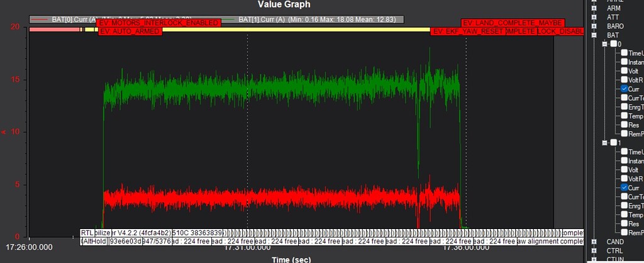
Task: Collapse BAT instance 1 subtree
Action: click(x=604, y=143)
